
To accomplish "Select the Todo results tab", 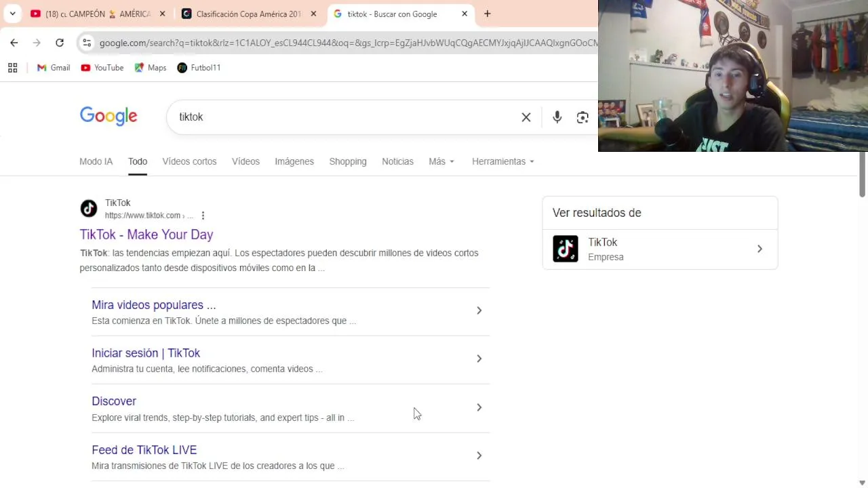I will click(x=138, y=161).
